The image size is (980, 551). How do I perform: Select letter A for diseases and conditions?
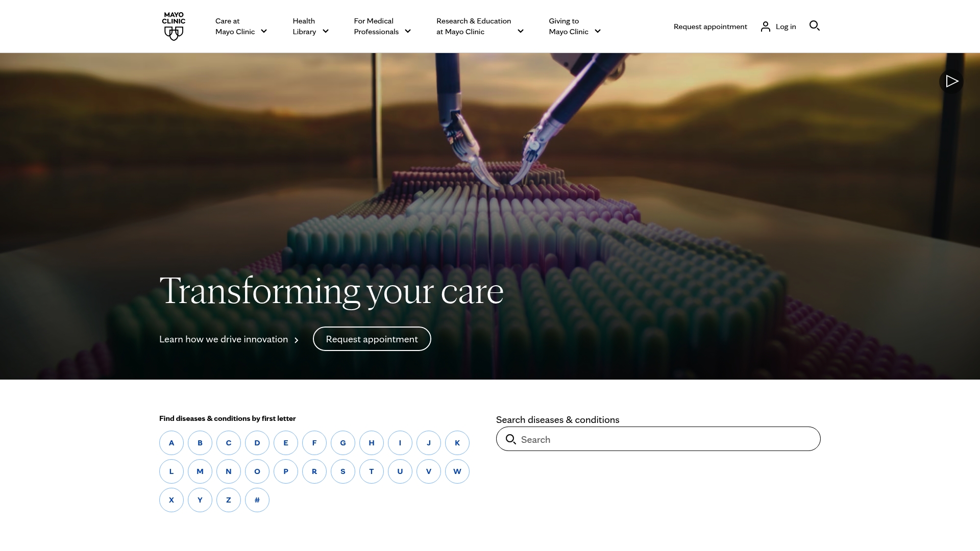[x=171, y=443]
